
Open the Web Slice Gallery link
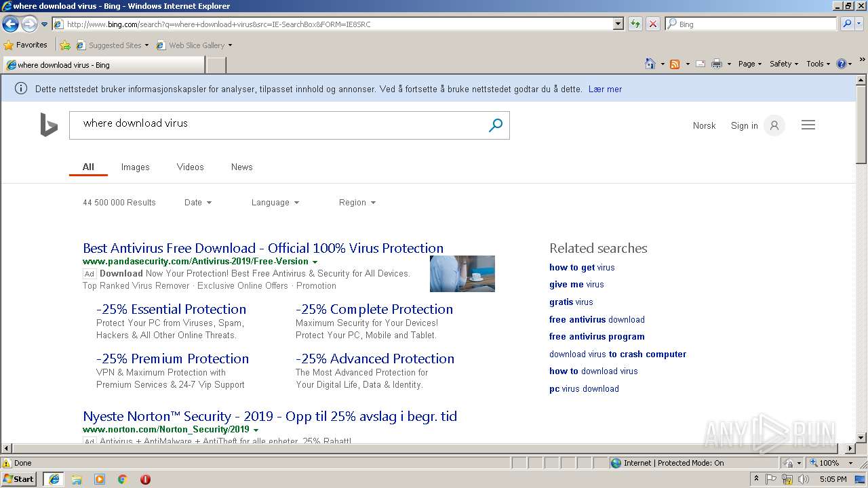tap(194, 45)
